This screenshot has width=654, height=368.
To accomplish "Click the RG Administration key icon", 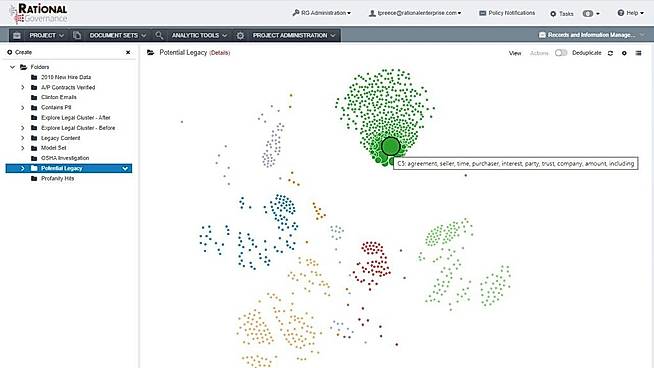I will 296,13.
